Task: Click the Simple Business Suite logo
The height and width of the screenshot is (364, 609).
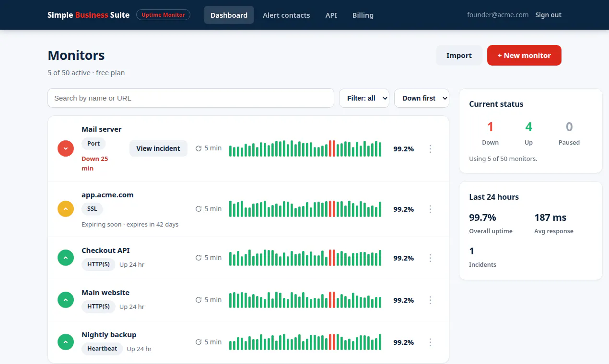Action: click(88, 15)
